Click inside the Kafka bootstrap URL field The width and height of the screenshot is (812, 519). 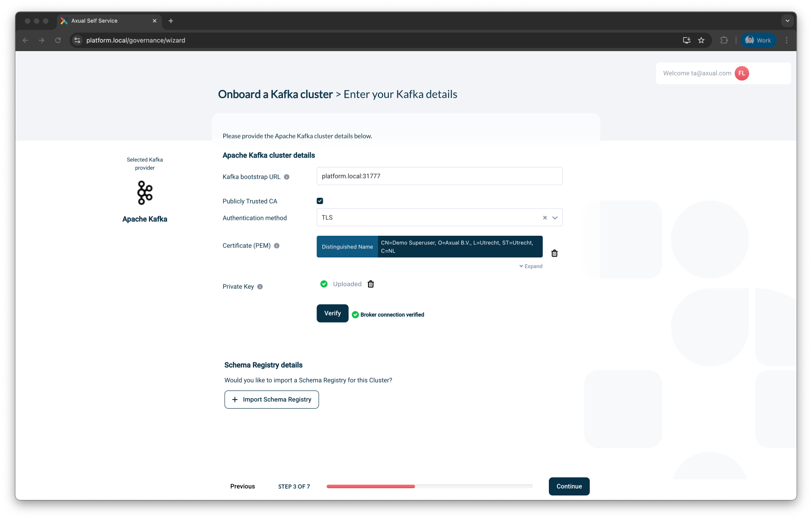439,176
